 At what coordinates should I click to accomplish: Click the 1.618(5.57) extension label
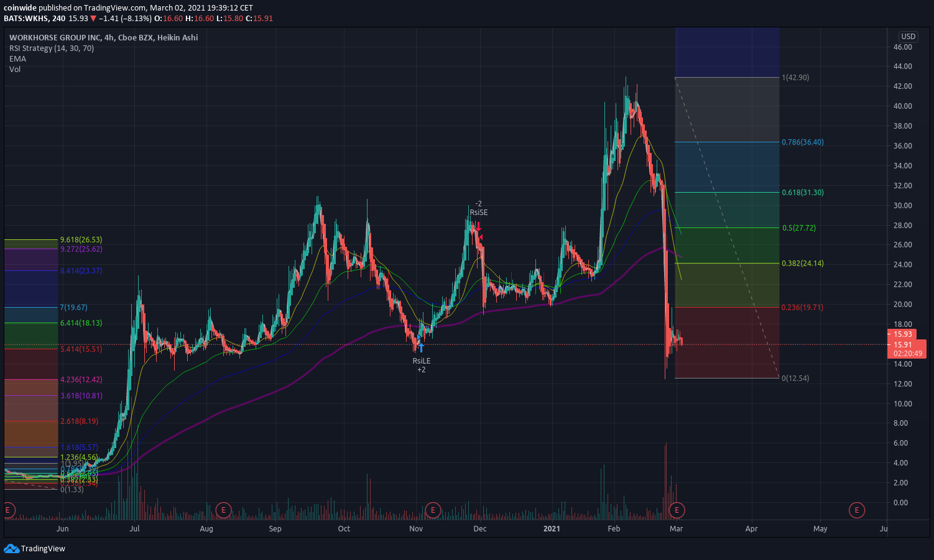pyautogui.click(x=80, y=448)
